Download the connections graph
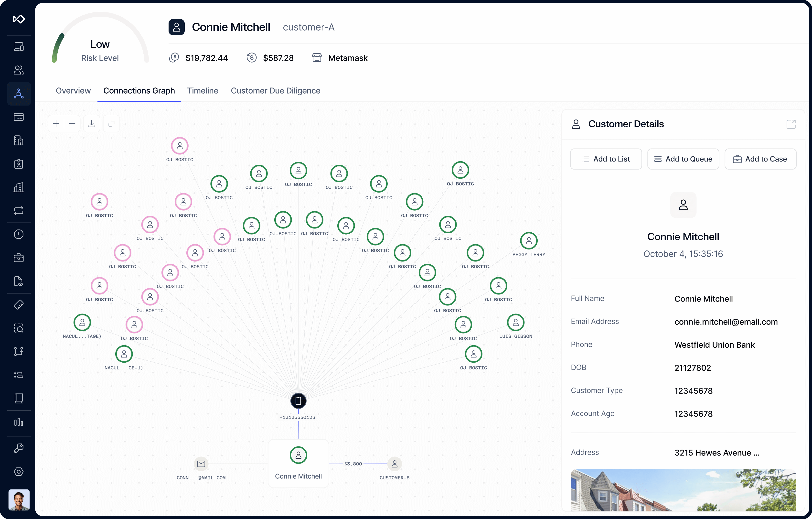 pyautogui.click(x=91, y=124)
